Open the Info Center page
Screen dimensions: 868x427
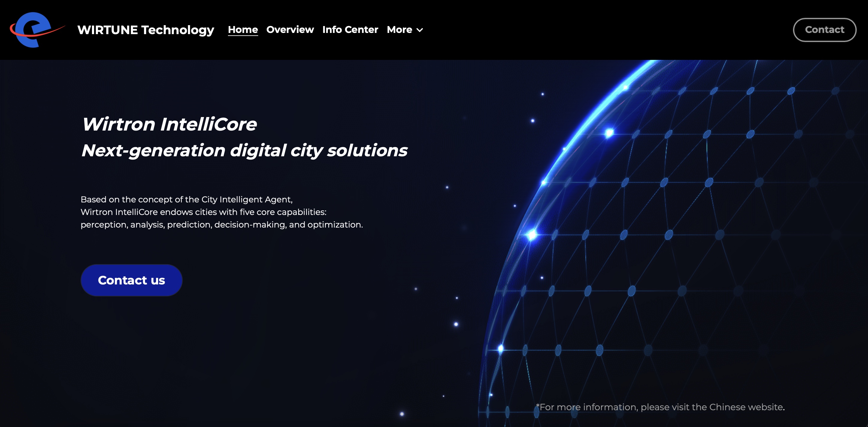pos(350,30)
